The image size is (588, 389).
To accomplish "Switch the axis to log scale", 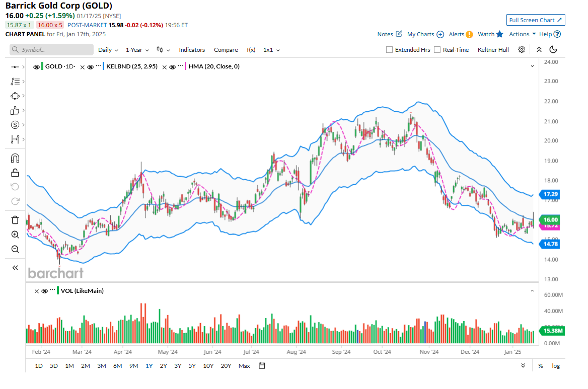I will (555, 366).
